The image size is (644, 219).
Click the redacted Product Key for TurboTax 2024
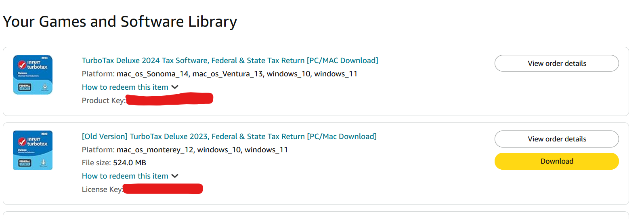[170, 99]
